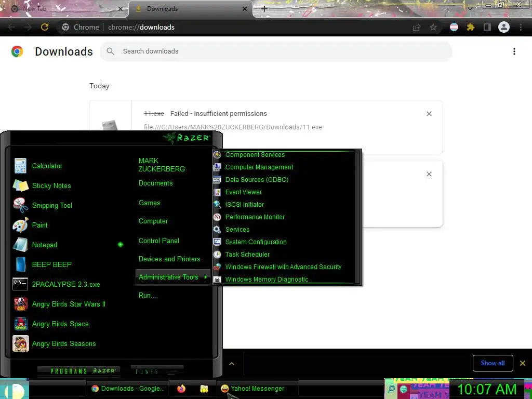Open iSCSI Initiator icon
Screen dimensions: 532x399
217,205
